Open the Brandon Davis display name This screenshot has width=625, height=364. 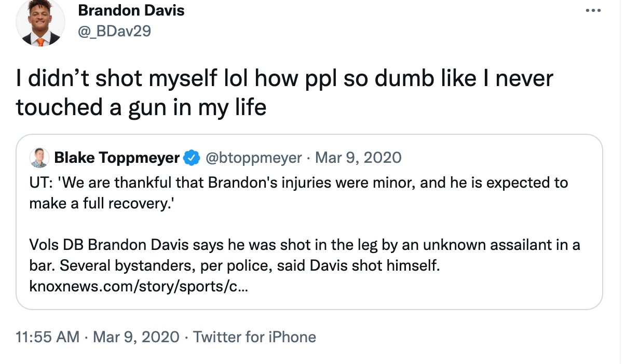pos(131,10)
